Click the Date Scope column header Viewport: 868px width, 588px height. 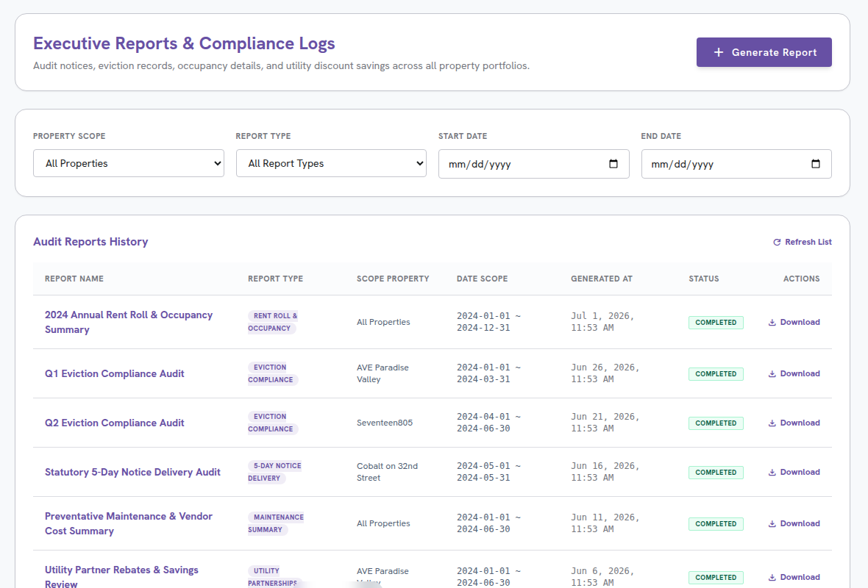click(x=482, y=279)
